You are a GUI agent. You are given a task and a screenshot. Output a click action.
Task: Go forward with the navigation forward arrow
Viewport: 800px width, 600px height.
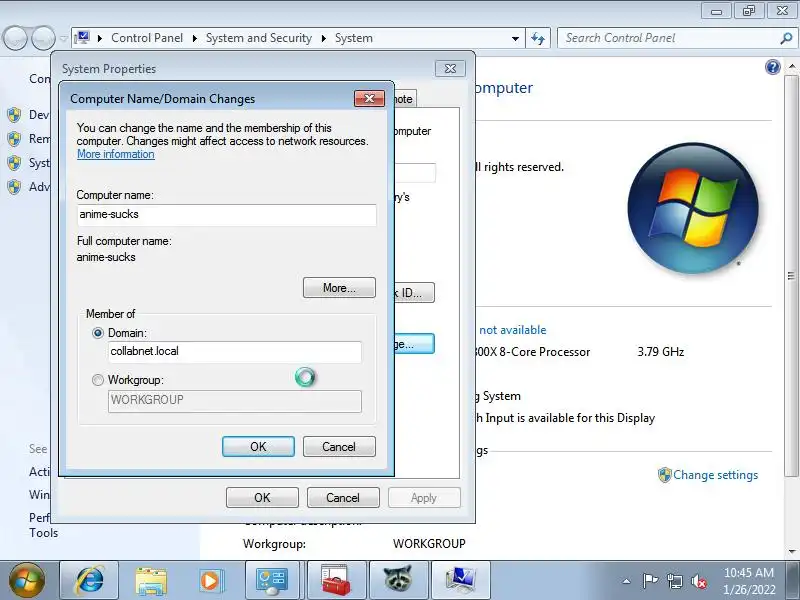(43, 38)
